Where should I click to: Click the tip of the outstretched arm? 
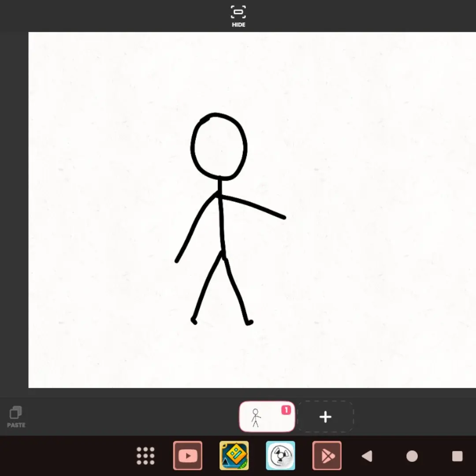[283, 217]
